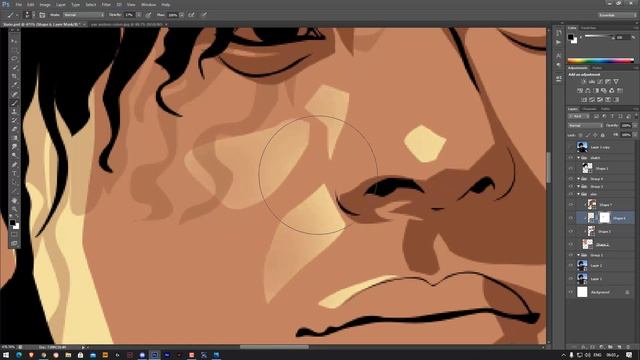Open the Window menu
This screenshot has height=360, width=640.
pyautogui.click(x=148, y=4)
